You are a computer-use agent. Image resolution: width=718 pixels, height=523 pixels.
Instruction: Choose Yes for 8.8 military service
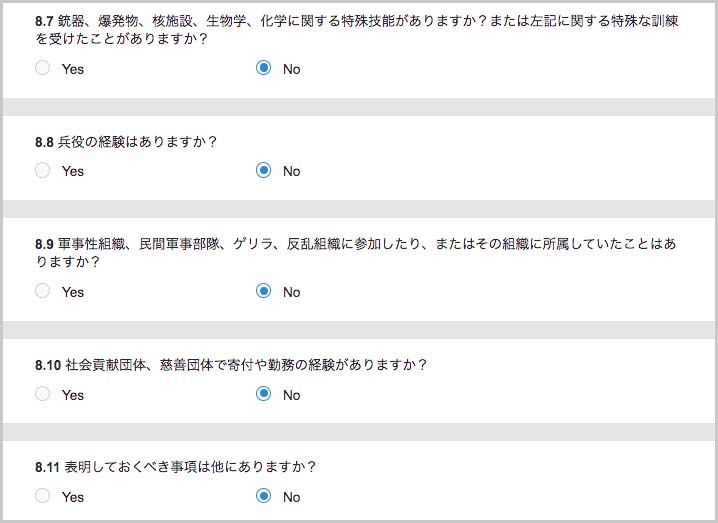43,170
